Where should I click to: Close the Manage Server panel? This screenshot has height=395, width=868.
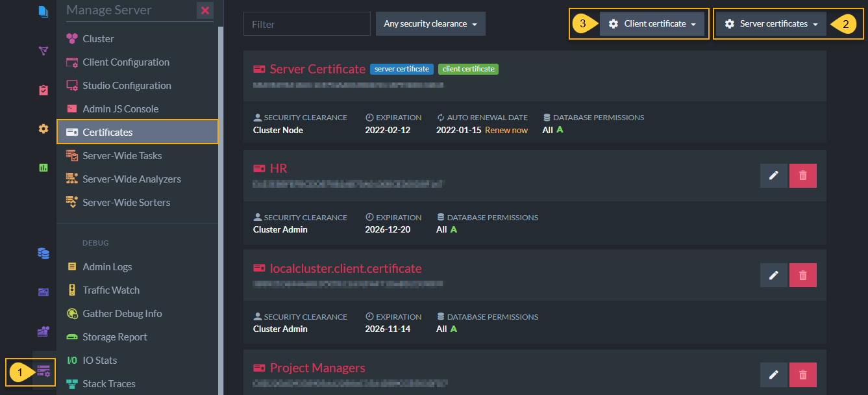coord(205,10)
